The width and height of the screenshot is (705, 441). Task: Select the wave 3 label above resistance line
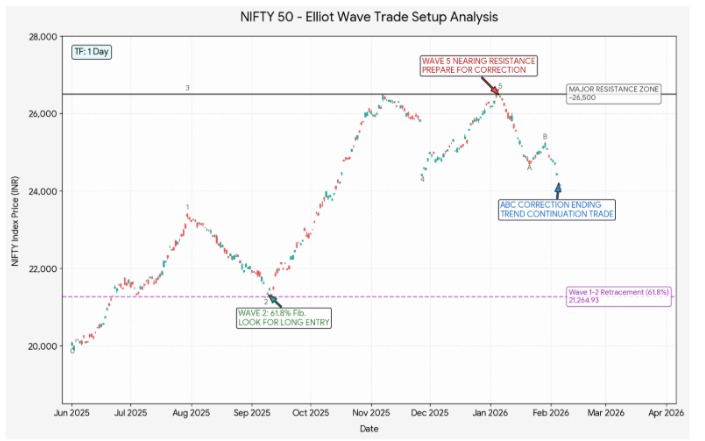point(187,88)
